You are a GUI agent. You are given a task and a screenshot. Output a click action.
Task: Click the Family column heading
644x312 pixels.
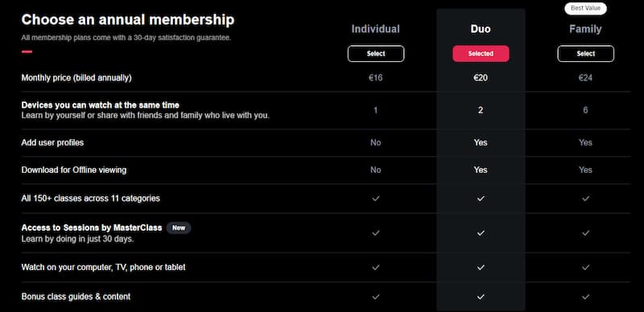tap(585, 29)
